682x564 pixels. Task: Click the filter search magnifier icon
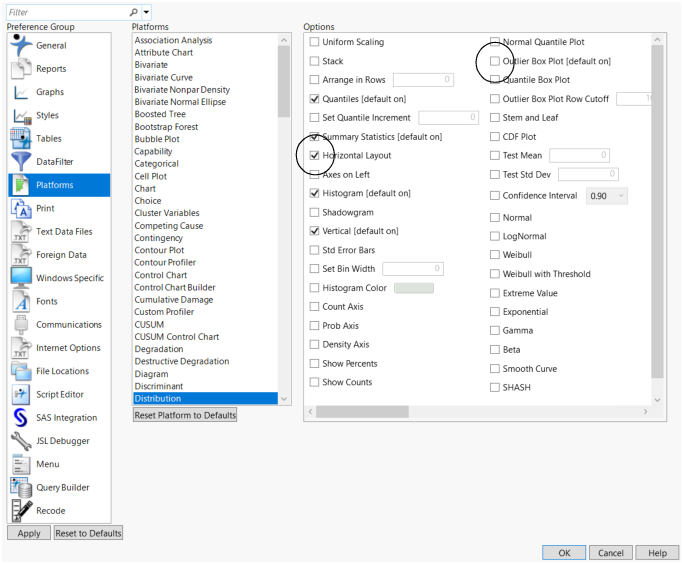coord(134,12)
